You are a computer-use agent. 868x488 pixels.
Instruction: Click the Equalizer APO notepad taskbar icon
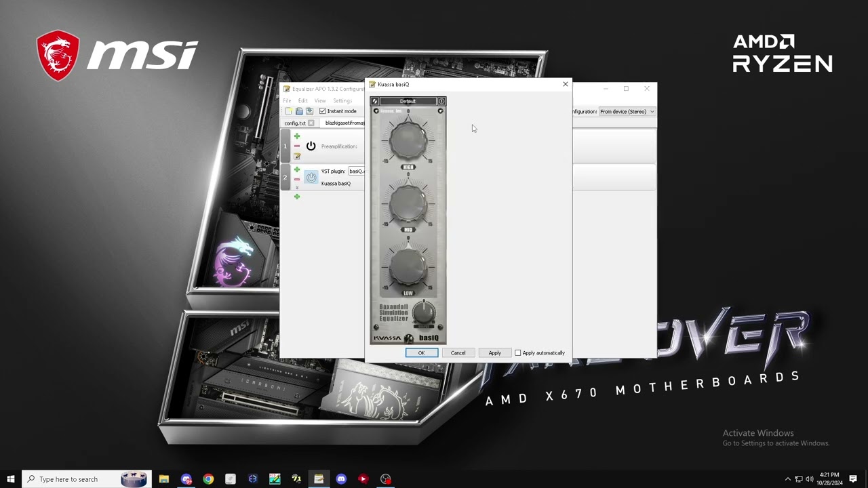point(319,479)
